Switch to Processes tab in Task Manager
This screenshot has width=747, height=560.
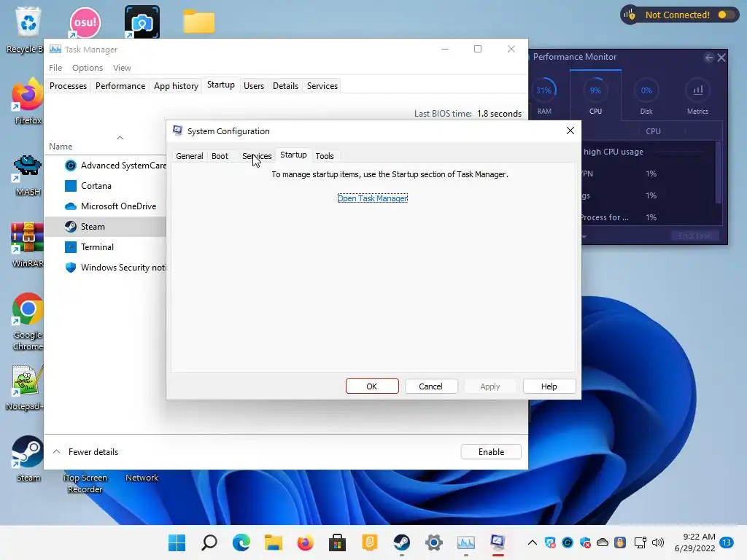[x=68, y=86]
